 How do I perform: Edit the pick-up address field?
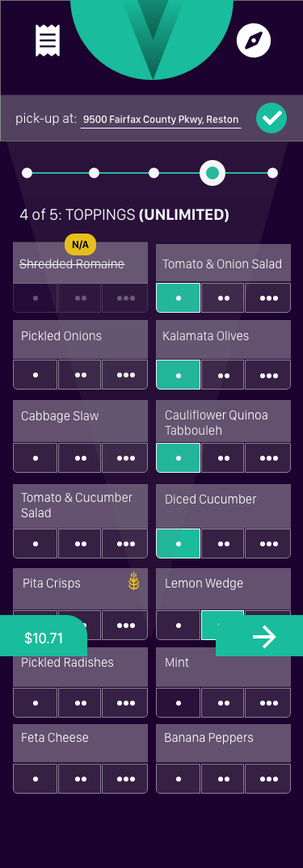(161, 120)
